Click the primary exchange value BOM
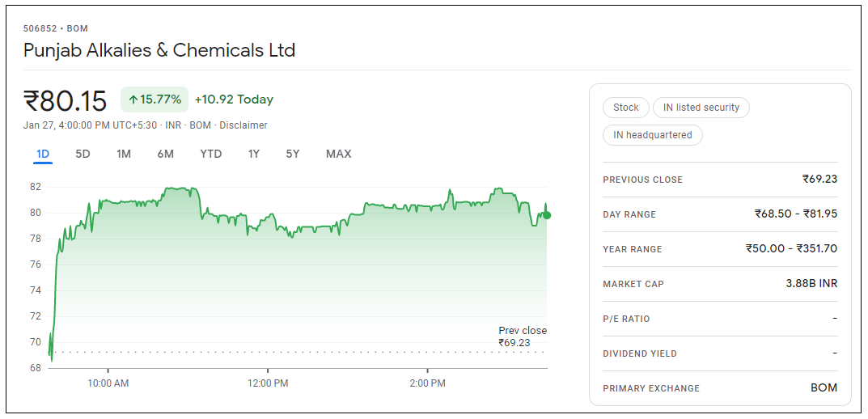This screenshot has width=868, height=419. 824,388
